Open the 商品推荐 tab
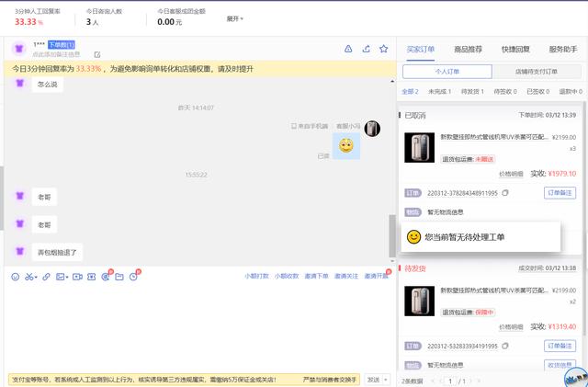The image size is (588, 387). coord(469,49)
